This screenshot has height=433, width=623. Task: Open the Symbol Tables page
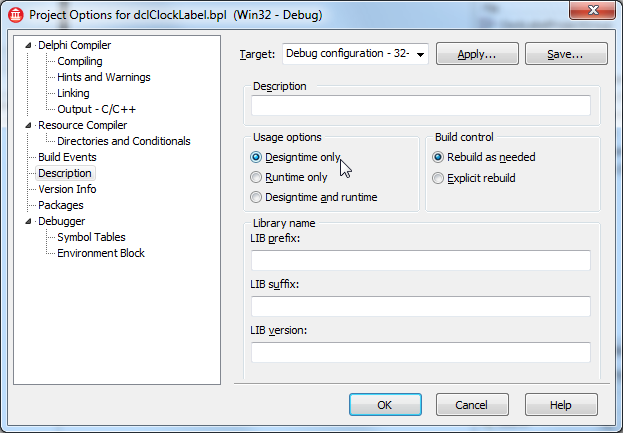[91, 237]
